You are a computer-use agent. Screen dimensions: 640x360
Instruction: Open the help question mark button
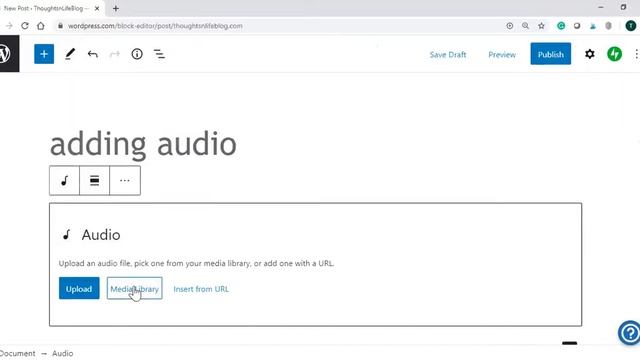click(x=629, y=333)
